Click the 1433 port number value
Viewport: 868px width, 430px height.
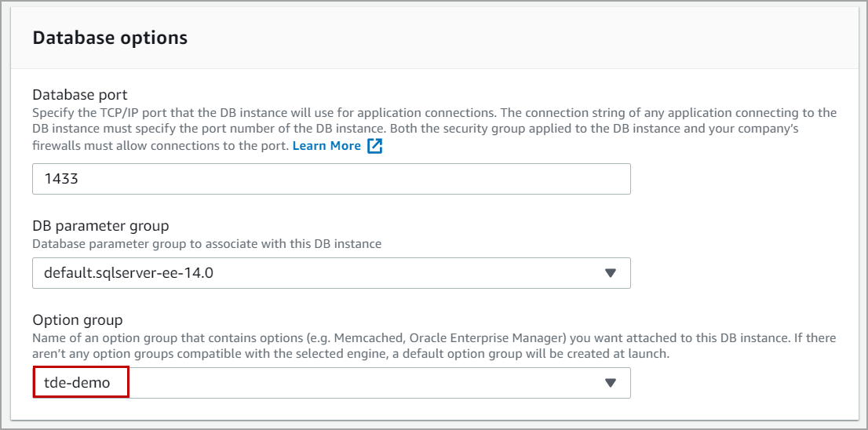tap(60, 179)
